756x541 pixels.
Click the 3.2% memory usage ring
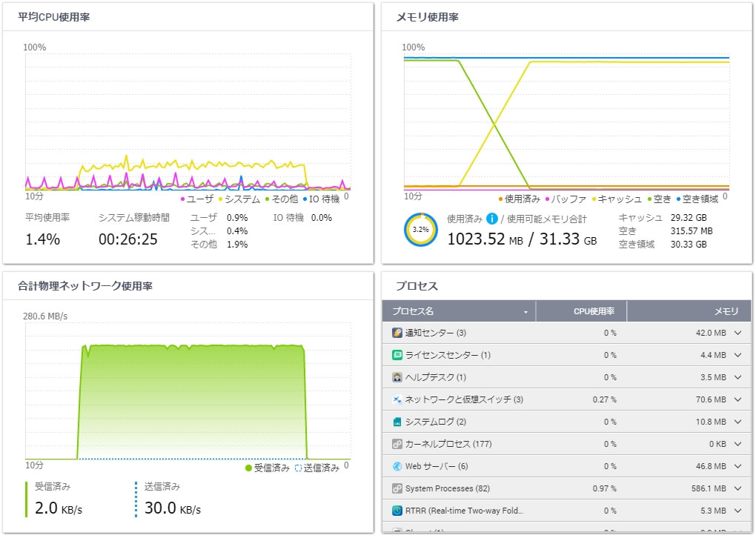[420, 230]
